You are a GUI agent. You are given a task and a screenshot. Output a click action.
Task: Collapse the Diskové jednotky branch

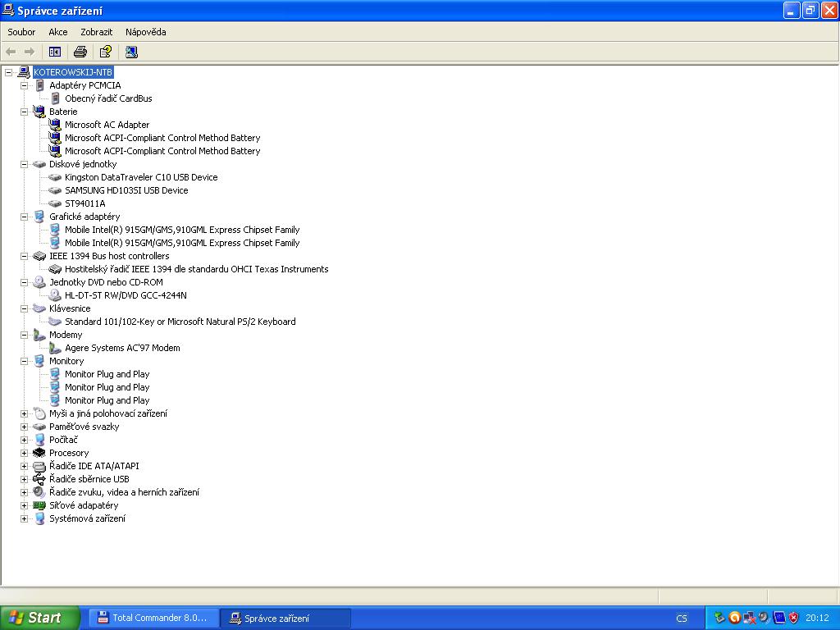pos(24,164)
